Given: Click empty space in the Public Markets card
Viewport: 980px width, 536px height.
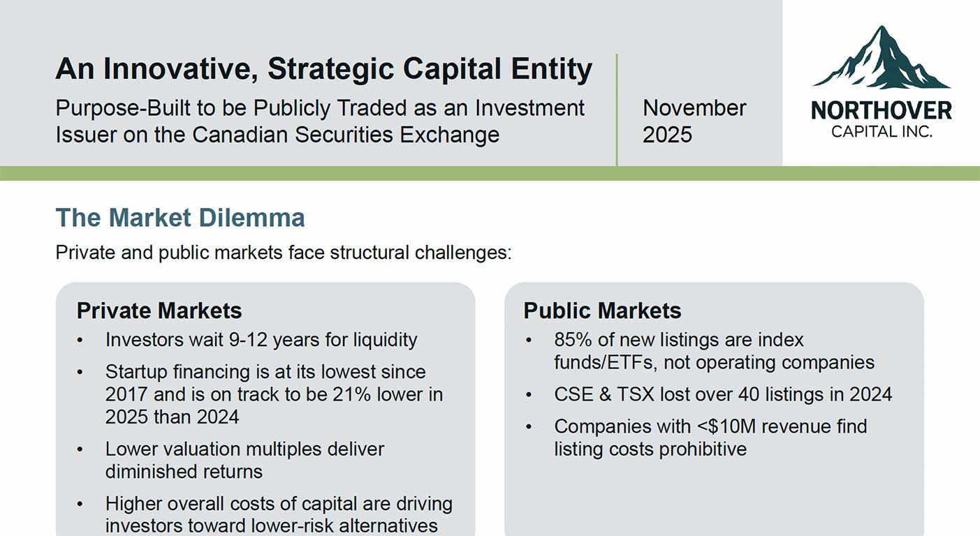Looking at the screenshot, I should click(x=714, y=497).
